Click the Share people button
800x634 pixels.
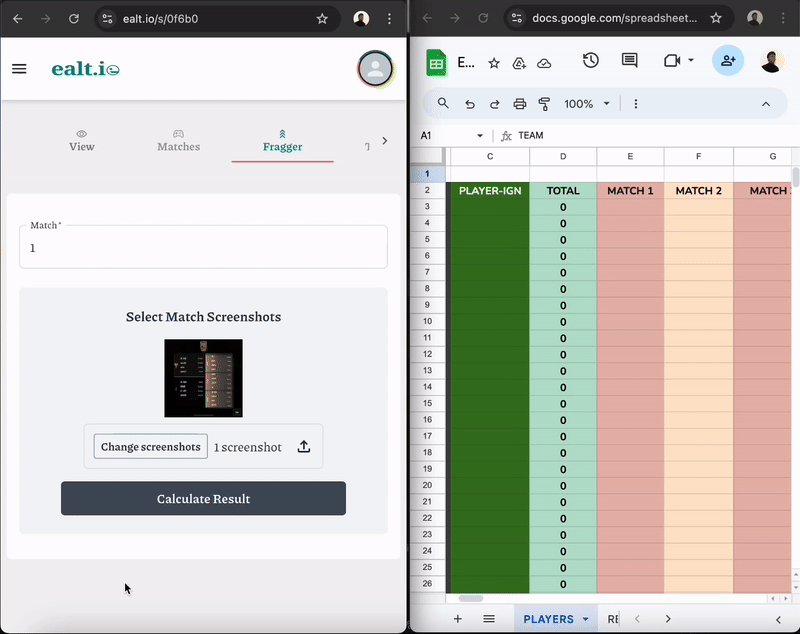728,60
